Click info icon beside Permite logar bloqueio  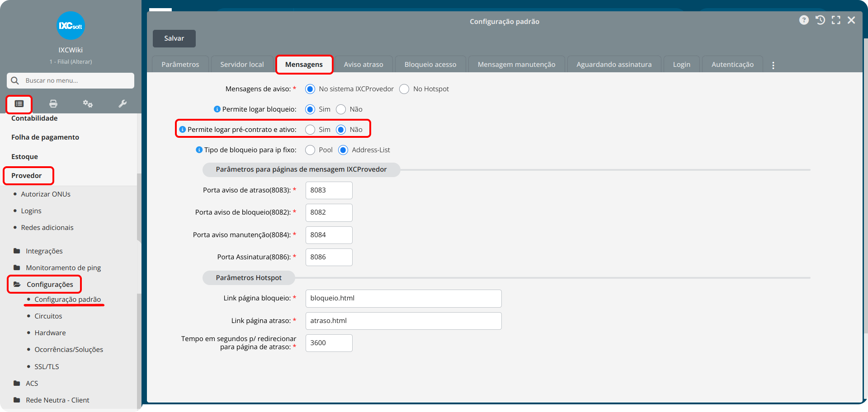[x=217, y=109]
